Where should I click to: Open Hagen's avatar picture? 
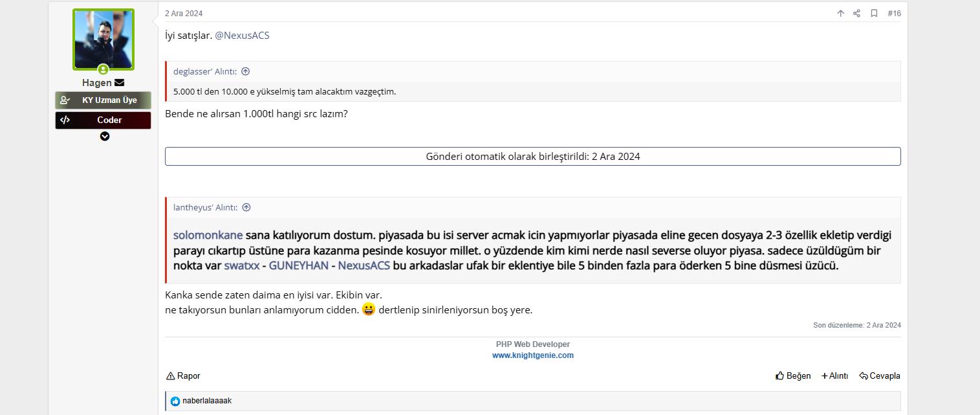click(x=103, y=39)
